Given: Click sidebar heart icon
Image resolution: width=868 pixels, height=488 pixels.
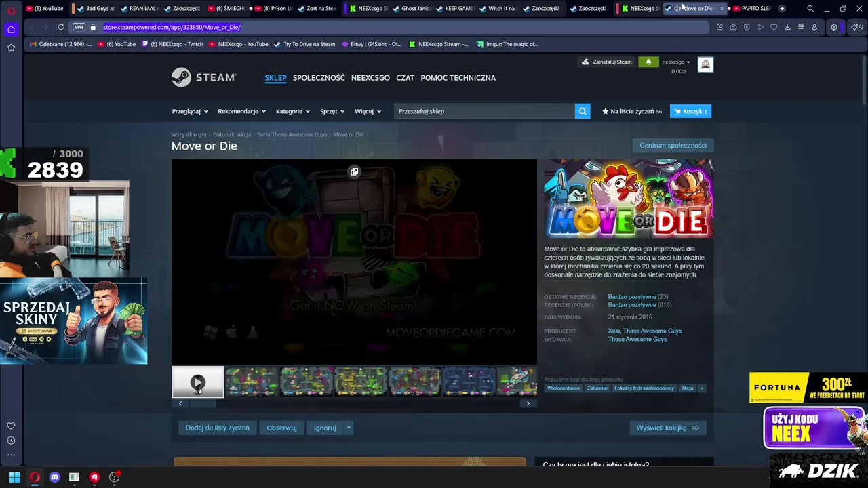Looking at the screenshot, I should tap(11, 426).
